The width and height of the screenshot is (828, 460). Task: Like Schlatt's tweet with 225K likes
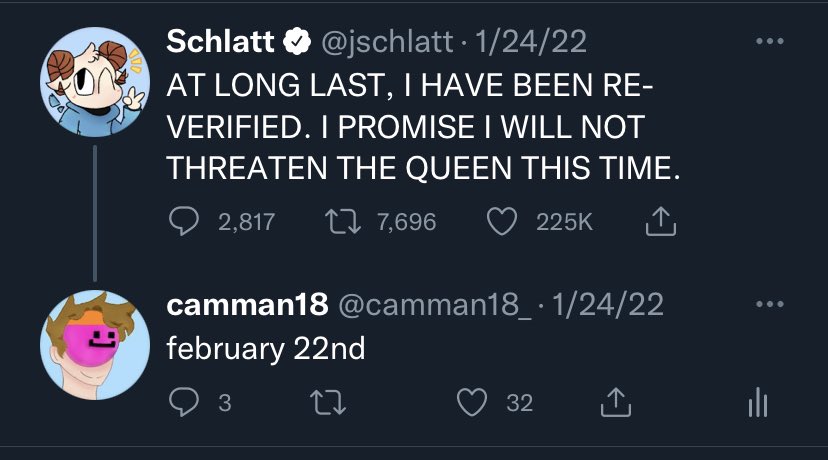[501, 221]
